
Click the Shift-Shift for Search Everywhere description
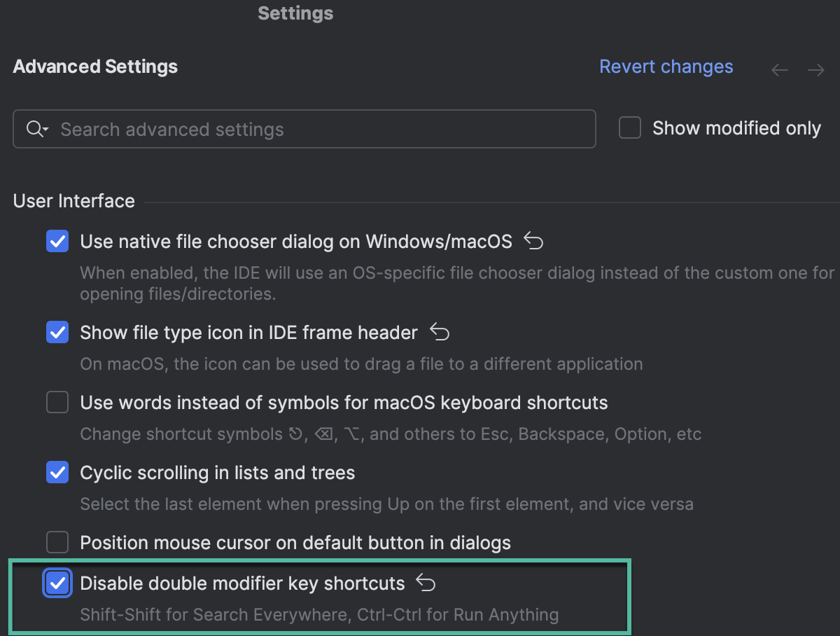(x=319, y=615)
